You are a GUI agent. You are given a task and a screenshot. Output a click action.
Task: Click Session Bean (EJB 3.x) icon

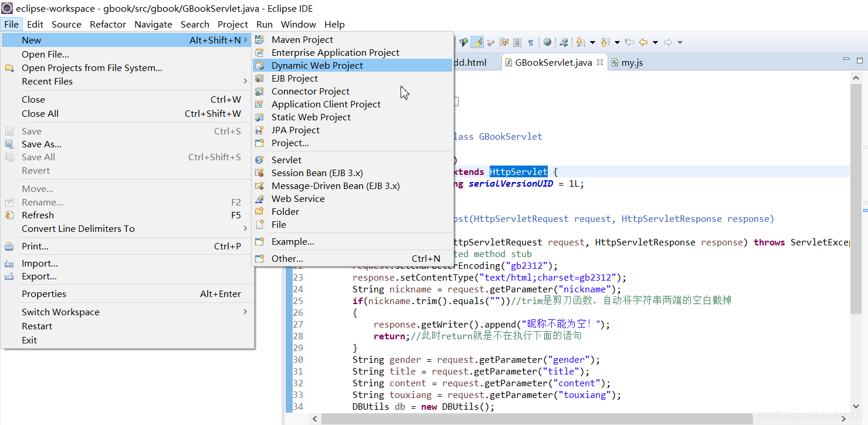[x=260, y=173]
